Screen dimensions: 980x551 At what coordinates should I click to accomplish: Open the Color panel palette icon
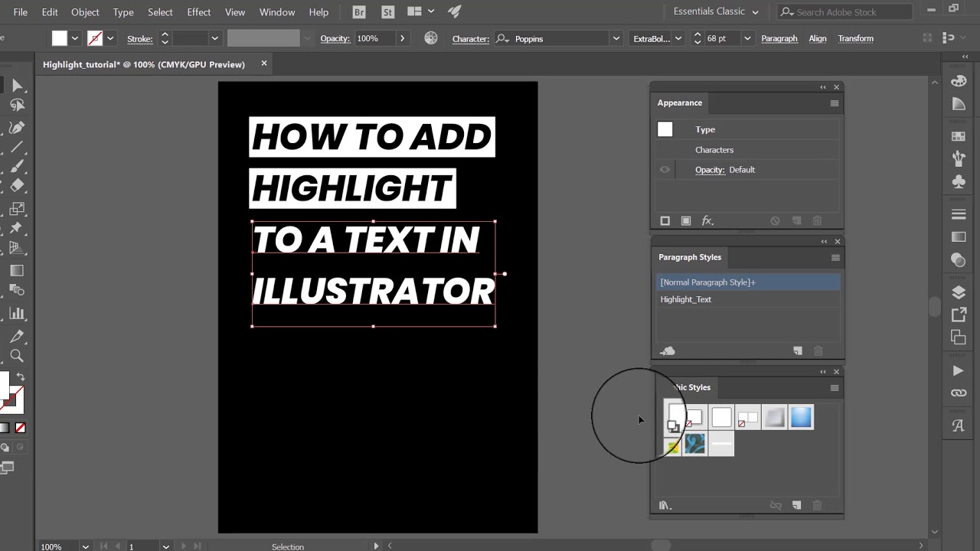pos(959,81)
